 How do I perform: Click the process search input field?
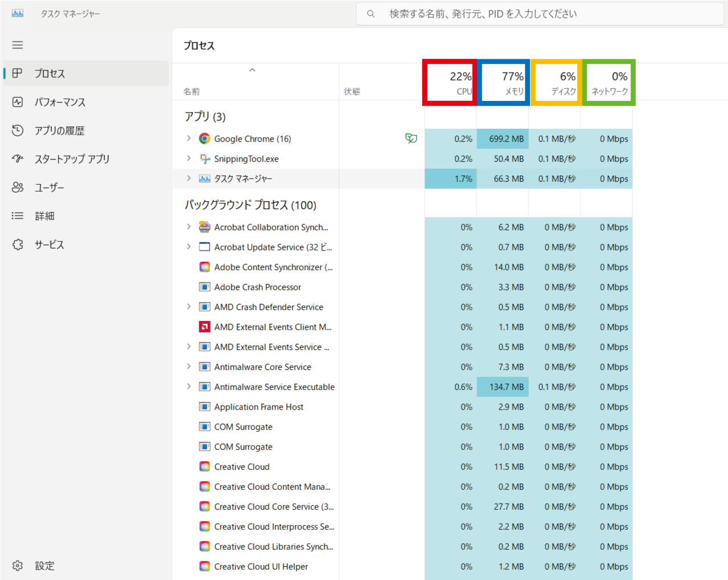(x=540, y=14)
